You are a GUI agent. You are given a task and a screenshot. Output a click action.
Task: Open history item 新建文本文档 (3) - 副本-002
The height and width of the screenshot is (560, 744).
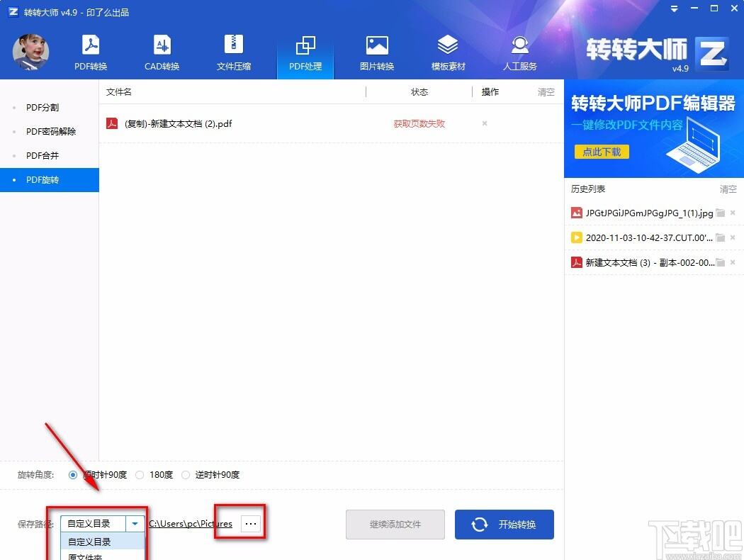tap(649, 262)
